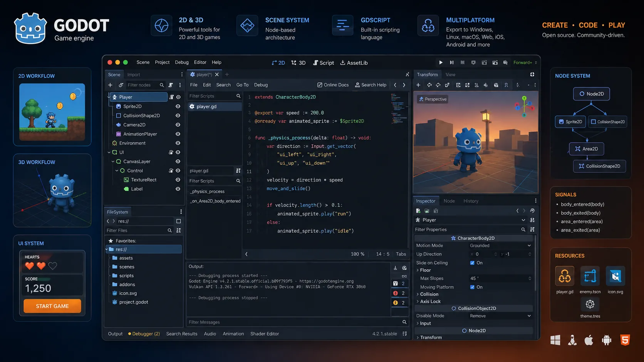The width and height of the screenshot is (644, 362).
Task: Adjust the Max Slopes 45 degree value
Action: point(475,278)
